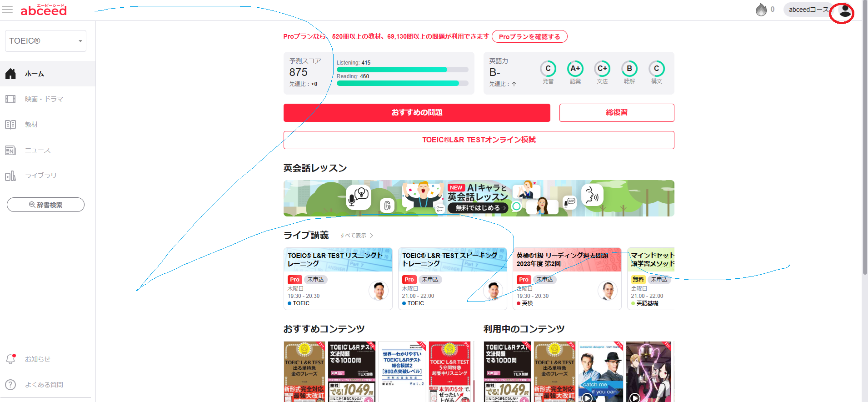Click the おすすめの問題 button

pos(417,113)
